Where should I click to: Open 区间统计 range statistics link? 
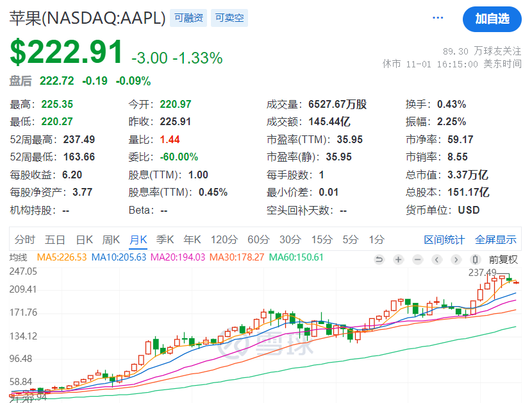point(444,240)
